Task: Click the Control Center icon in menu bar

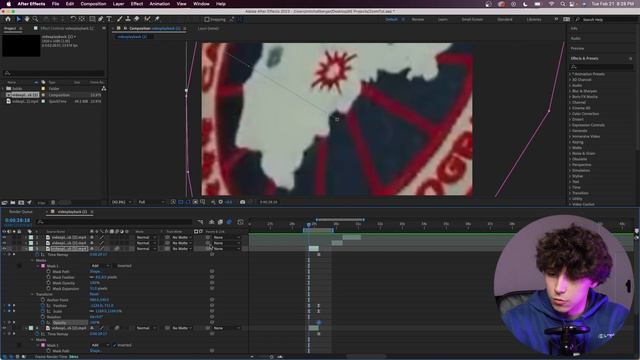Action: 571,4
